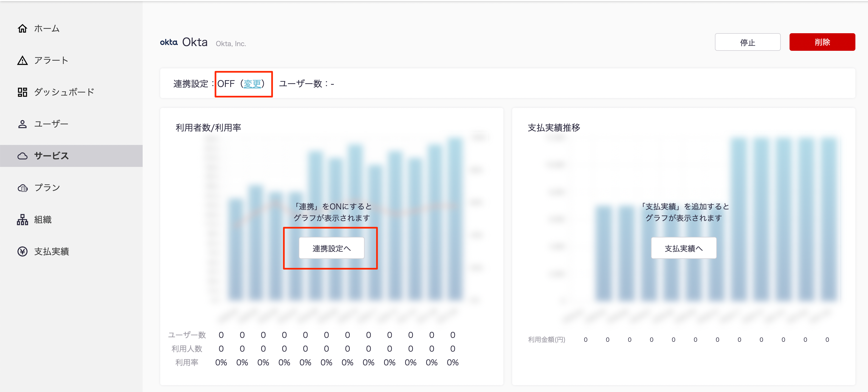868x392 pixels.
Task: Click the user person icon
Action: (x=22, y=124)
